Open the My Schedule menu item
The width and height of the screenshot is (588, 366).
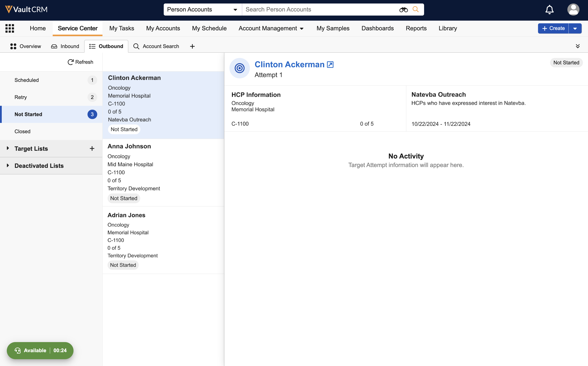(209, 28)
